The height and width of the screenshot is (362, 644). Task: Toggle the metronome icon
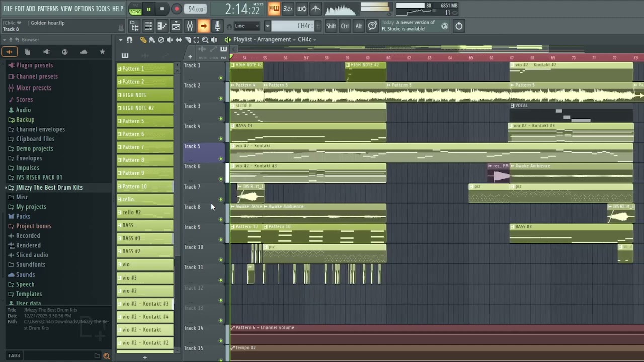click(x=315, y=9)
